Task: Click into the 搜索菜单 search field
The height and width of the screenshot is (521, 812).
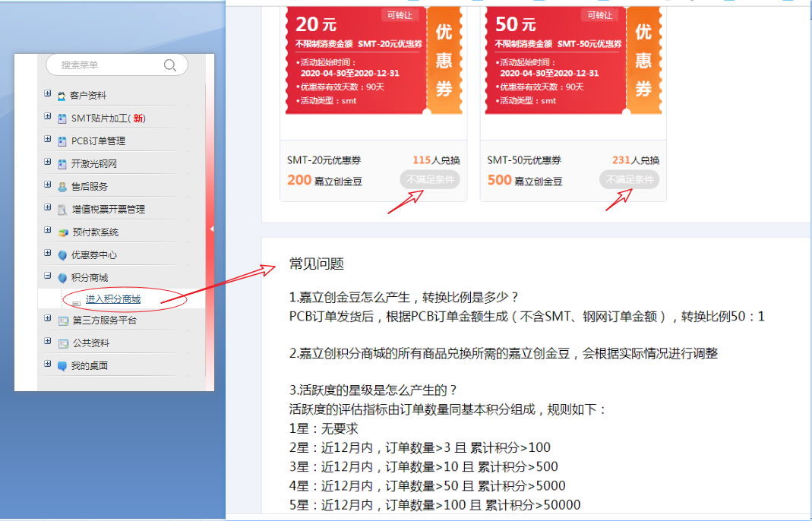Action: [106, 65]
